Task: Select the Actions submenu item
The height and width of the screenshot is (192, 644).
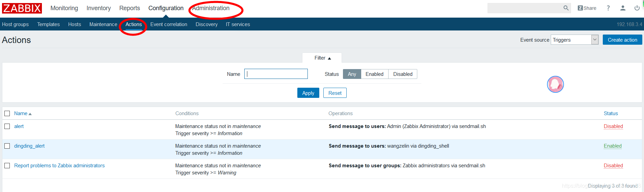Action: coord(134,24)
